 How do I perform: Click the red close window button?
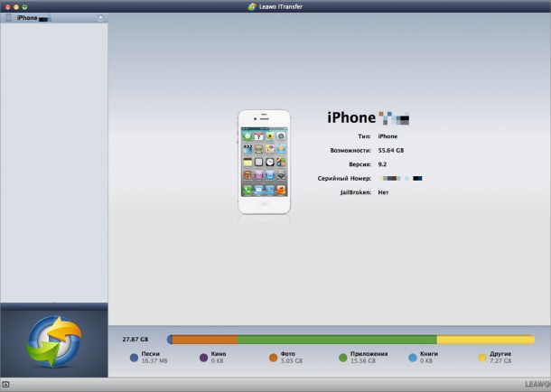tap(7, 6)
